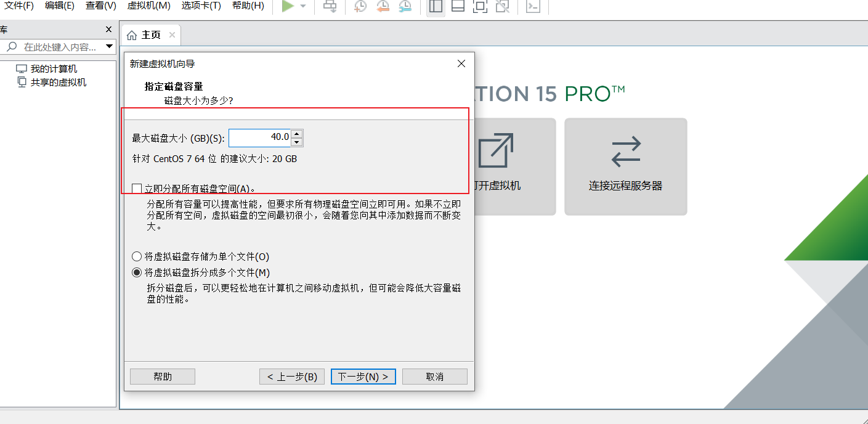Close the 主页 tab

pos(172,35)
